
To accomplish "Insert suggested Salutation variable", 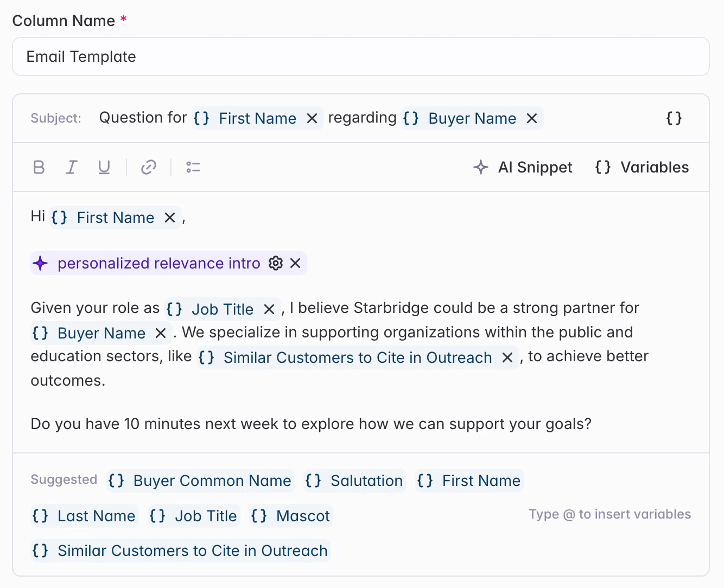I will (x=354, y=481).
